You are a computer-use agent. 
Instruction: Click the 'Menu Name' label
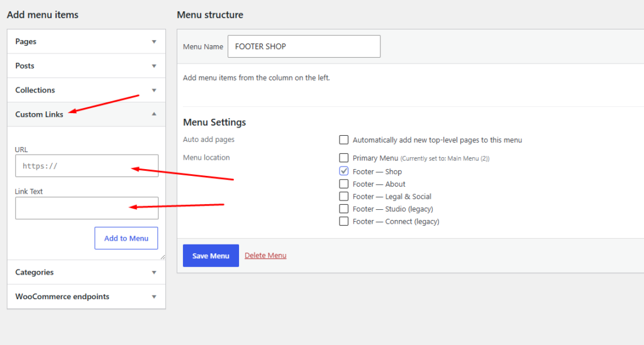203,47
